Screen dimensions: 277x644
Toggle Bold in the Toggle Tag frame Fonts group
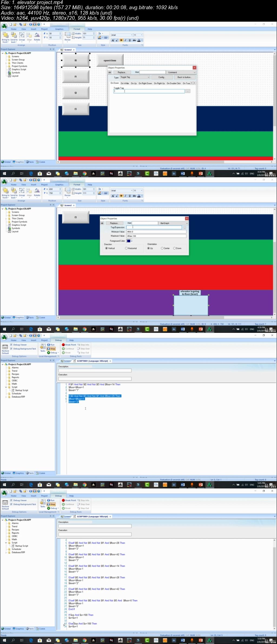(x=121, y=40)
